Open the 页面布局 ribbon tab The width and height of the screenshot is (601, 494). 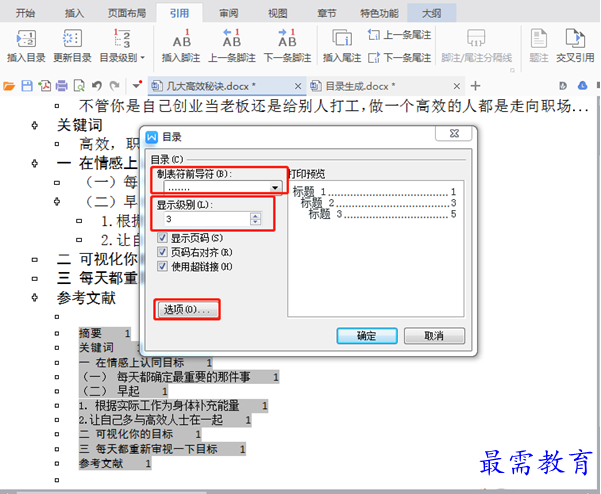coord(127,13)
